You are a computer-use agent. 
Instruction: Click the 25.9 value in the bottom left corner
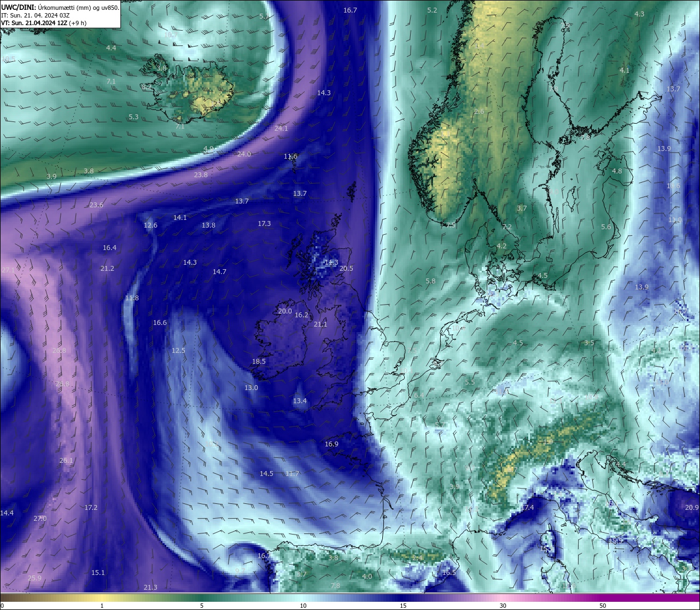[x=34, y=578]
